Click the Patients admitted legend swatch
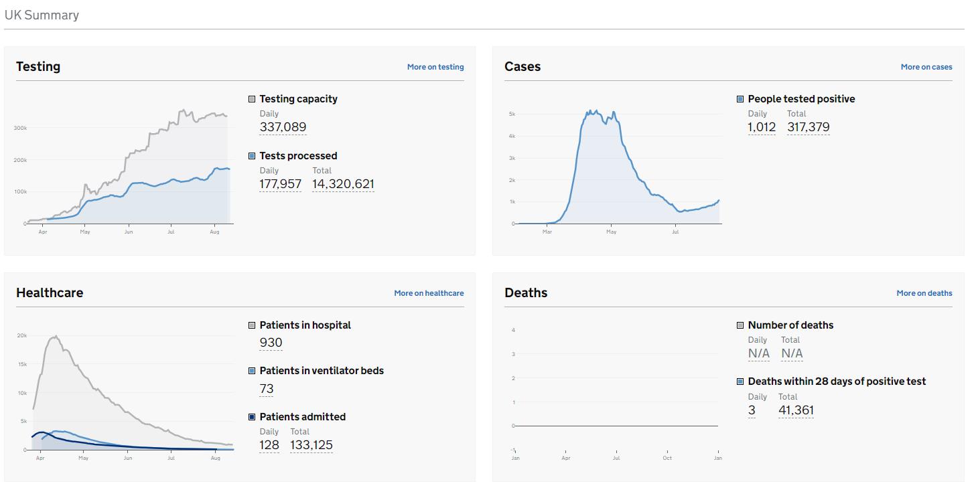The height and width of the screenshot is (504, 980). click(252, 417)
